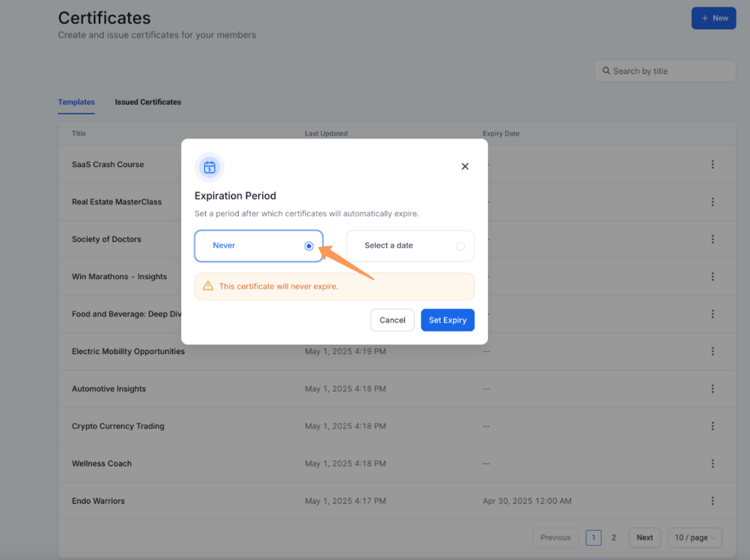Image resolution: width=750 pixels, height=560 pixels.
Task: Open actions menu for Food and Beverage row
Action: 713,314
